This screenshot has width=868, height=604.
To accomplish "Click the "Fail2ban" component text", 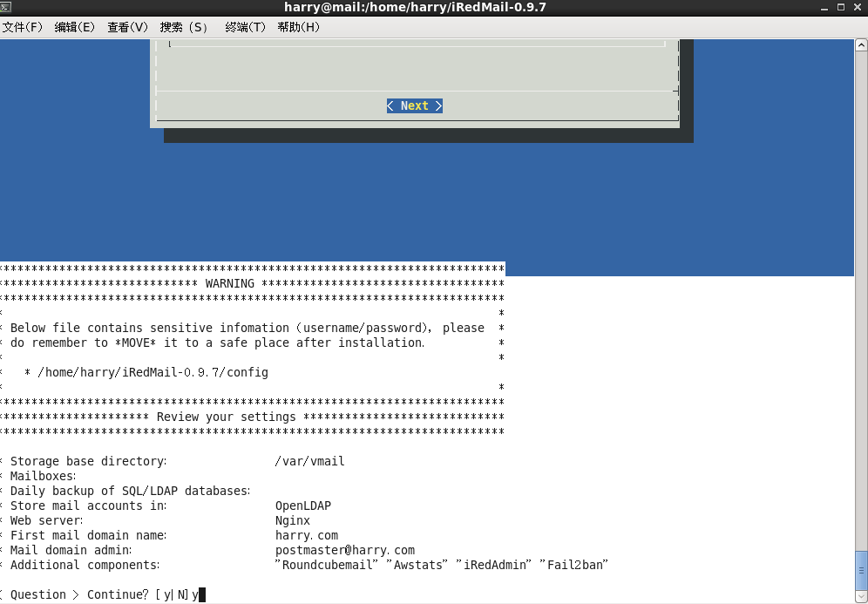I will (x=574, y=566).
